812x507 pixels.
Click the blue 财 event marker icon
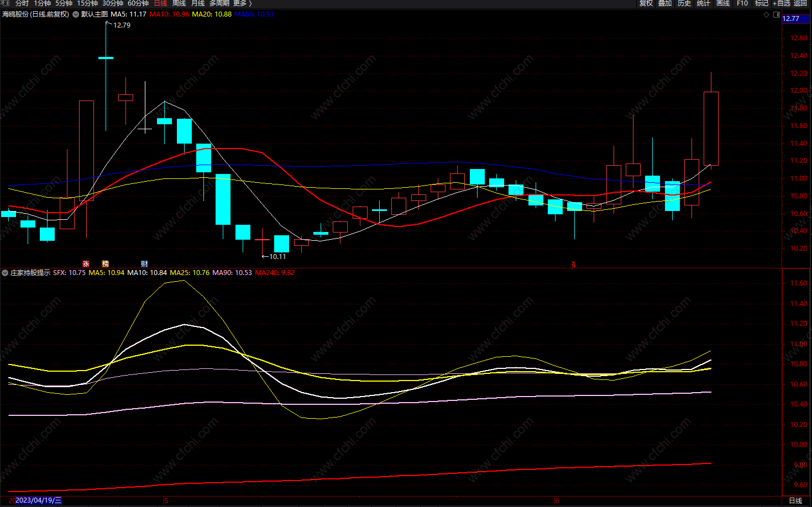point(144,264)
